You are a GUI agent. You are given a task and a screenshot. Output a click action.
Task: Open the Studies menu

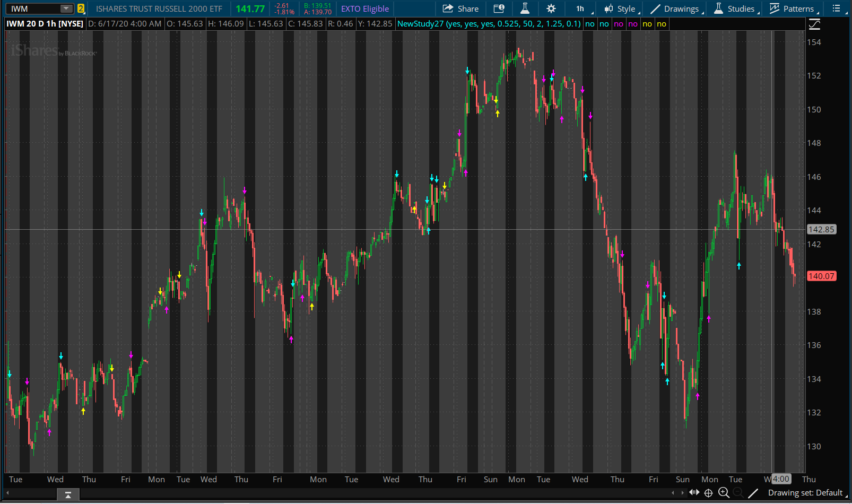(x=736, y=8)
